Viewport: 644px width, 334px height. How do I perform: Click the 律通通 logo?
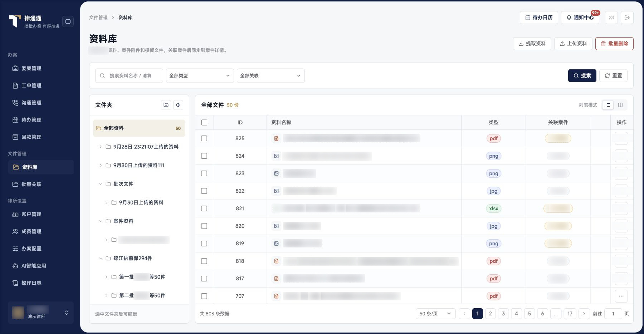pyautogui.click(x=15, y=21)
